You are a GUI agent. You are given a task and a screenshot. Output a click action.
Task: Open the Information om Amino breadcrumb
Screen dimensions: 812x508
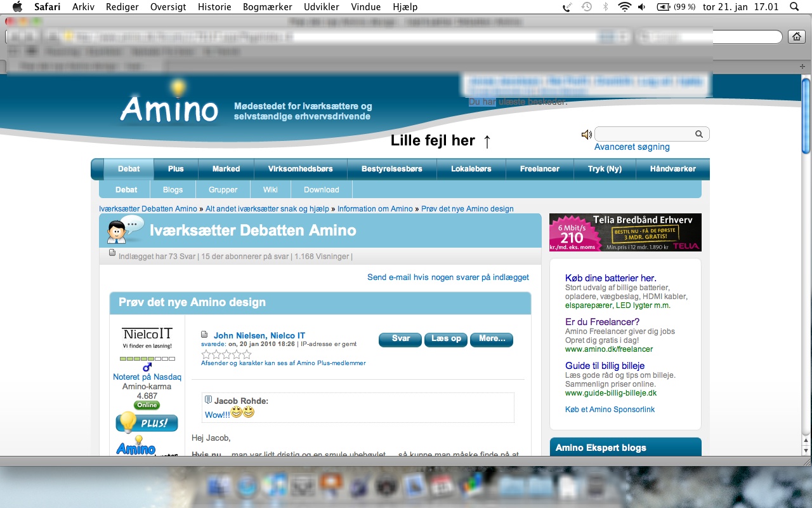point(375,208)
